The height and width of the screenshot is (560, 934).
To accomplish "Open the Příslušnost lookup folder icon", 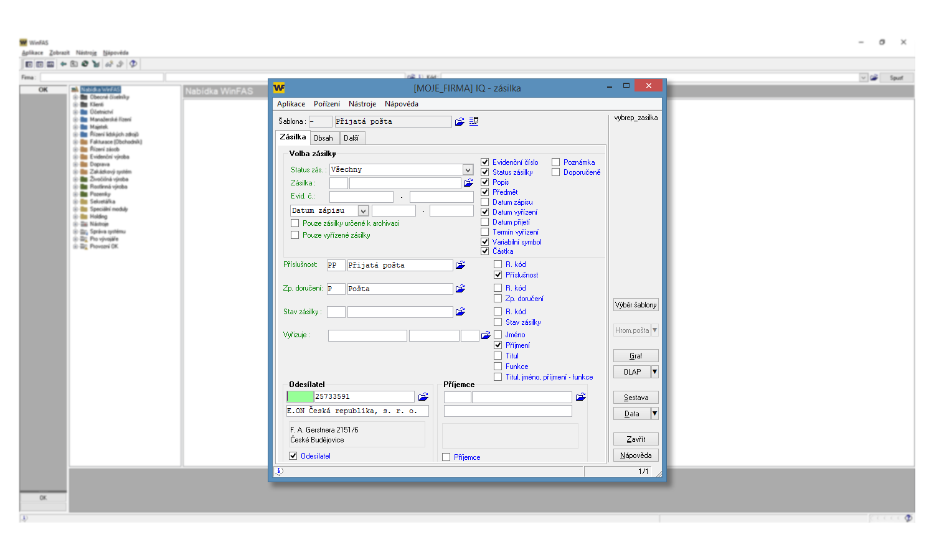I will coord(460,265).
